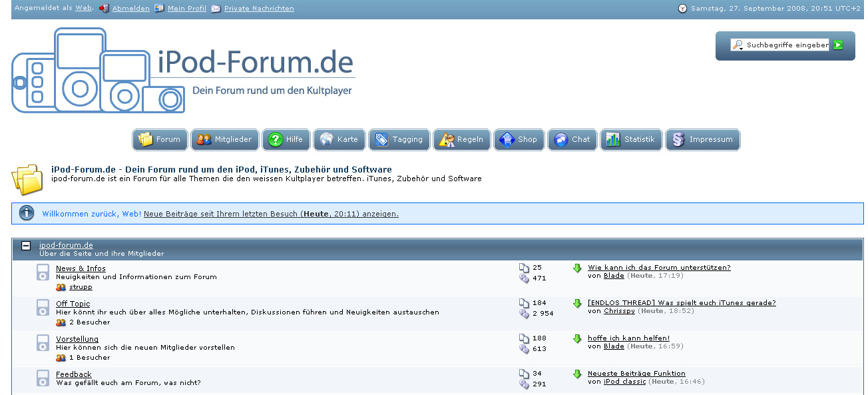Visit the Shop page
Image resolution: width=868 pixels, height=395 pixels.
[519, 140]
